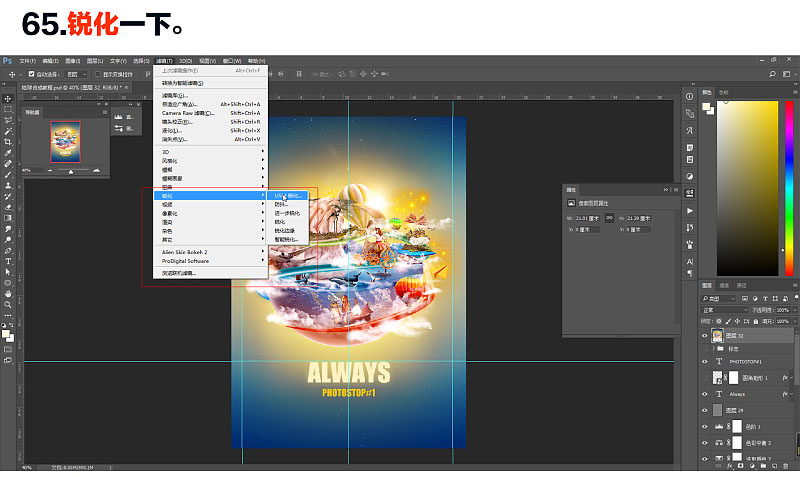Click the rainbow hue slider strip
This screenshot has height=477, width=800.
coord(789,188)
